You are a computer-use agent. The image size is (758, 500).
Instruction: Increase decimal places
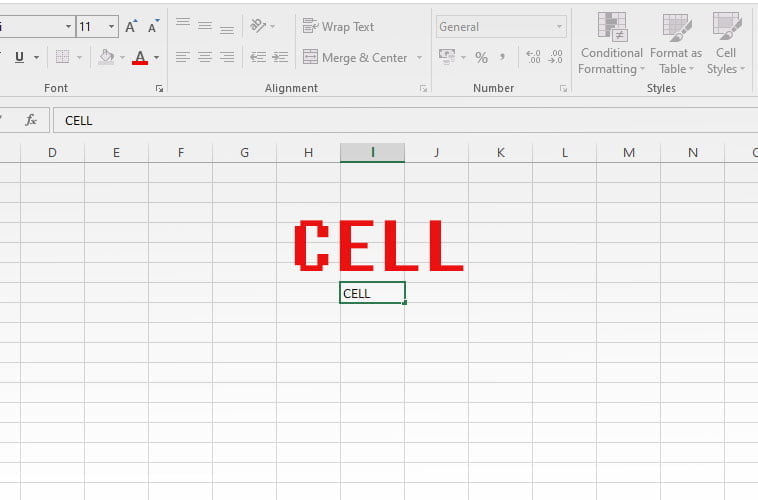coord(533,57)
